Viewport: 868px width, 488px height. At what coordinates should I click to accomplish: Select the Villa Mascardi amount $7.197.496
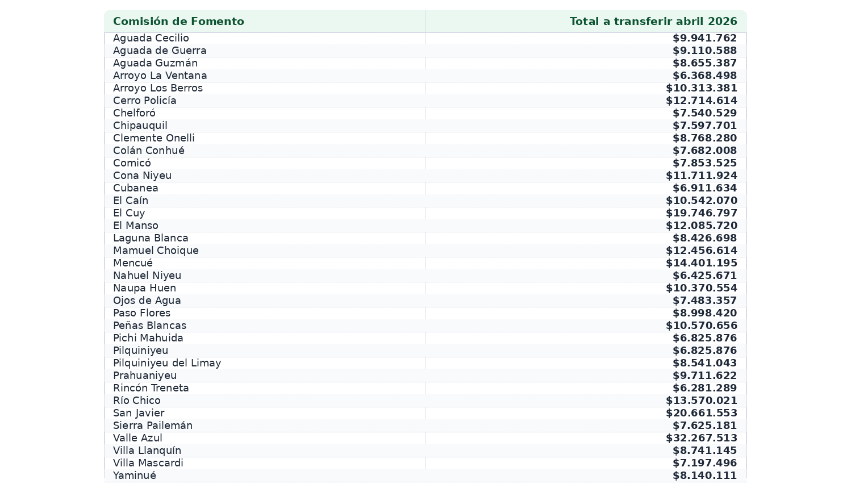705,463
